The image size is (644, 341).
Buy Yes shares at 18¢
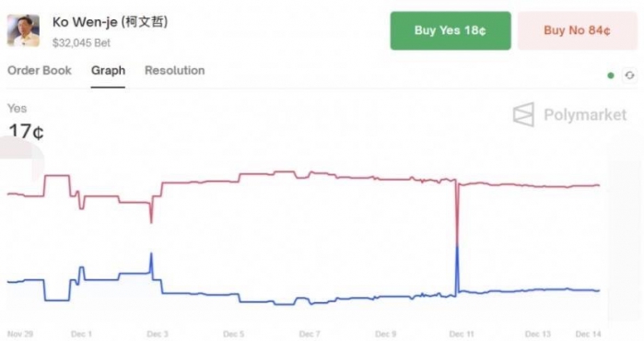451,30
